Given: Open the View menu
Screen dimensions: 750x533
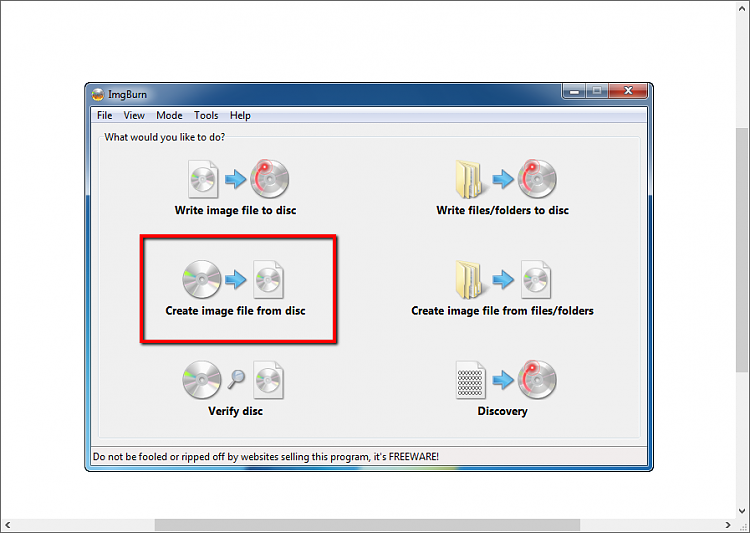Looking at the screenshot, I should (x=134, y=115).
